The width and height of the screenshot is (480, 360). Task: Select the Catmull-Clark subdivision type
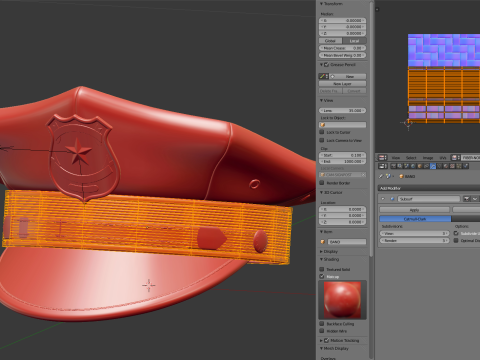[415, 219]
